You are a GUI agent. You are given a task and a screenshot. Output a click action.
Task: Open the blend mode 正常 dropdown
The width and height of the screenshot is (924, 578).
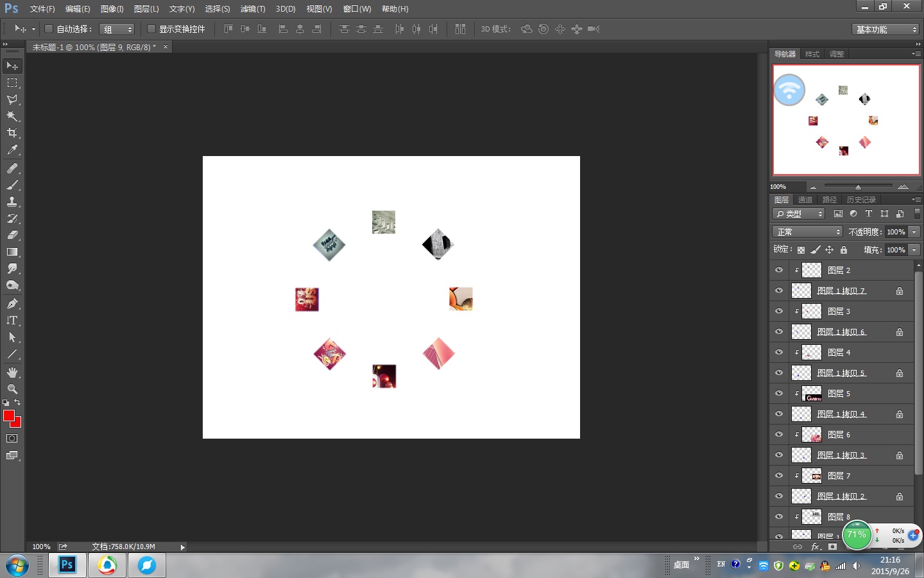[807, 232]
